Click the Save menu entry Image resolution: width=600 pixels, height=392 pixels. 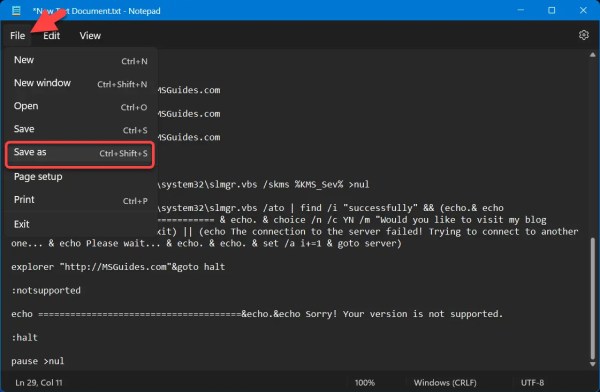(80, 129)
